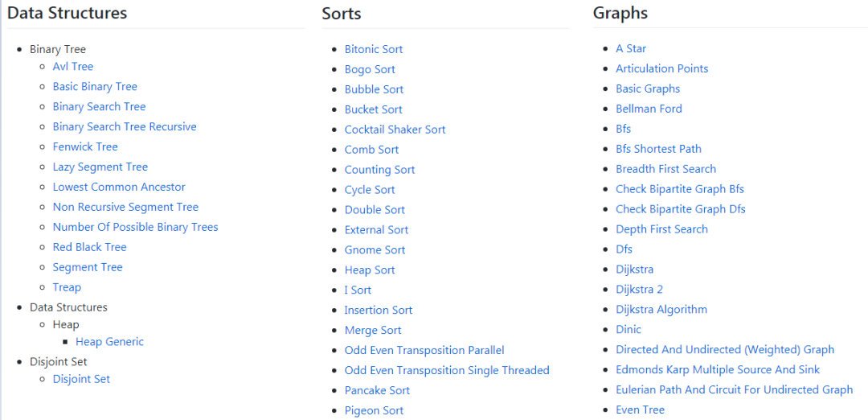
Task: Click the Fenwick Tree link
Action: pos(85,146)
